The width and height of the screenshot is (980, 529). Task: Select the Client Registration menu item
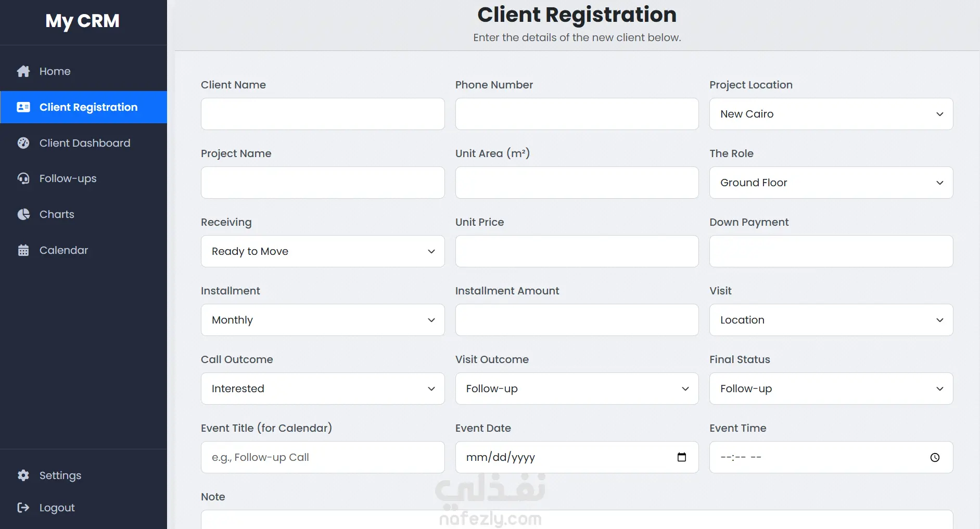tap(83, 107)
